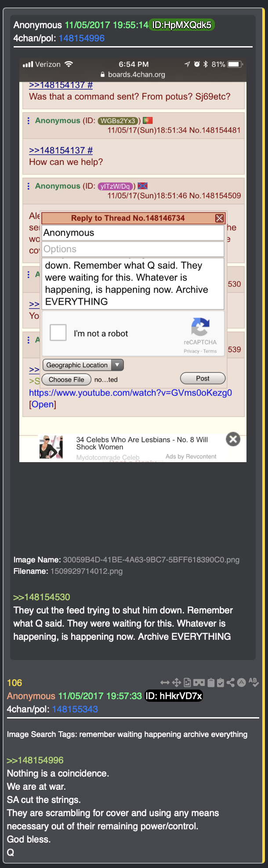Screen dimensions: 268x868
Task: Click timestamp 11/05/2017 19:57:33
Action: click(x=100, y=696)
